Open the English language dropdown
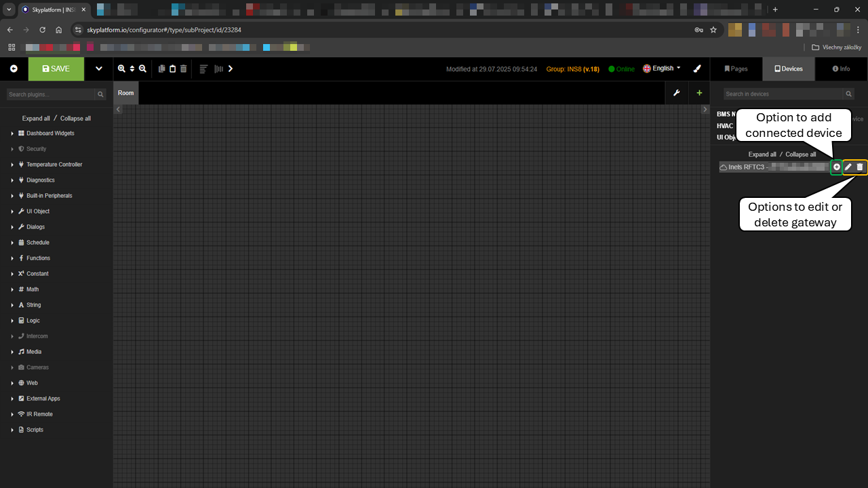 pyautogui.click(x=662, y=68)
